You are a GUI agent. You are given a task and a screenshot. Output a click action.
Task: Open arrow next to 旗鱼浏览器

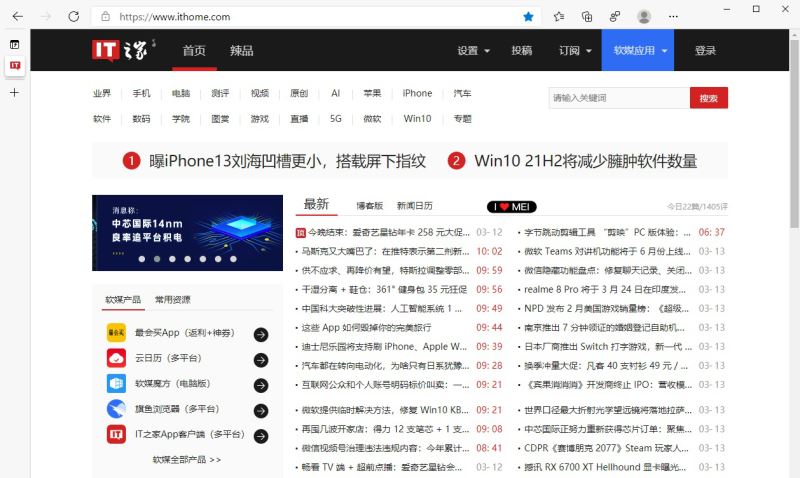click(x=261, y=411)
